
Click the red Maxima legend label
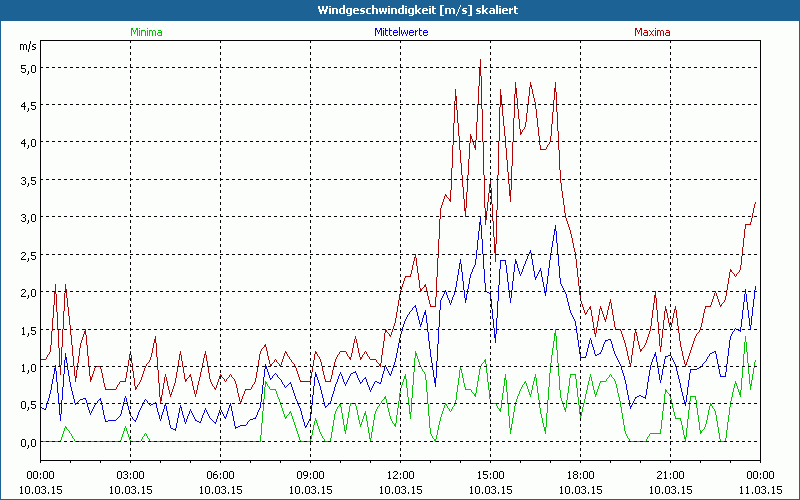click(652, 32)
